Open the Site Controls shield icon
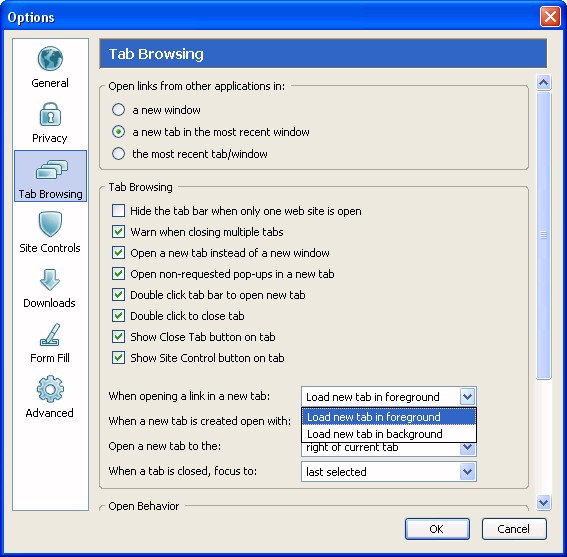The image size is (567, 557). coord(50,224)
